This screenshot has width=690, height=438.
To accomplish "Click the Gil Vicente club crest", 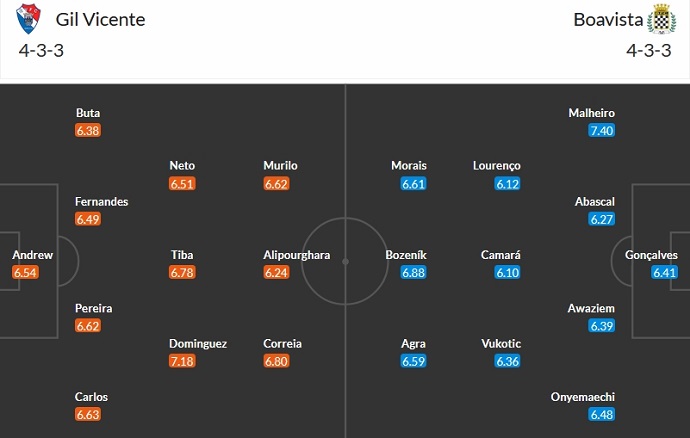I will click(x=30, y=19).
